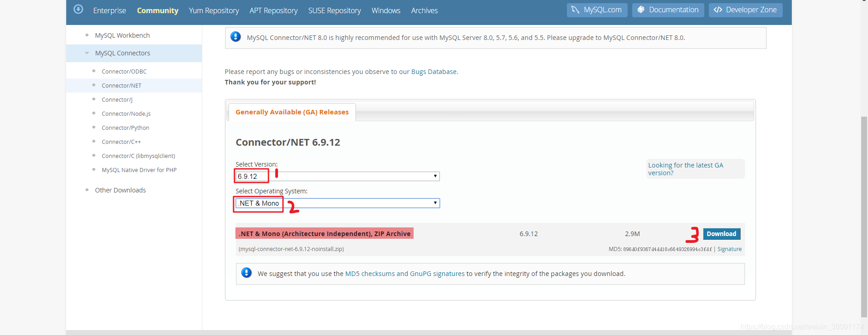
Task: Open MySQL Workbench in sidebar
Action: click(x=122, y=35)
